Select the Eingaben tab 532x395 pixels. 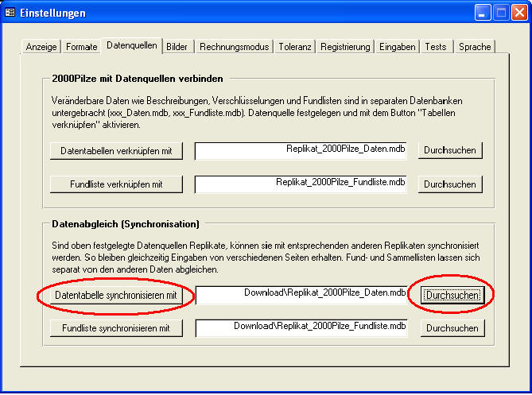click(x=398, y=47)
